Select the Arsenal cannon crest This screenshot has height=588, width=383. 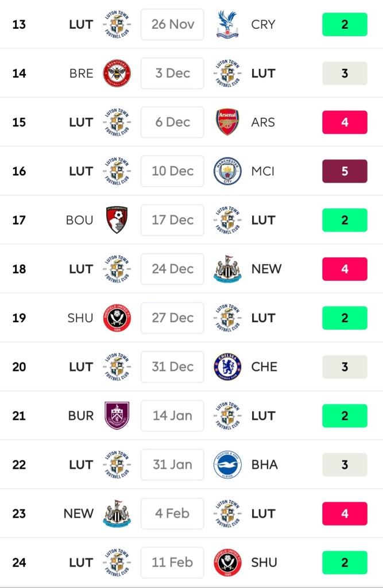(227, 122)
